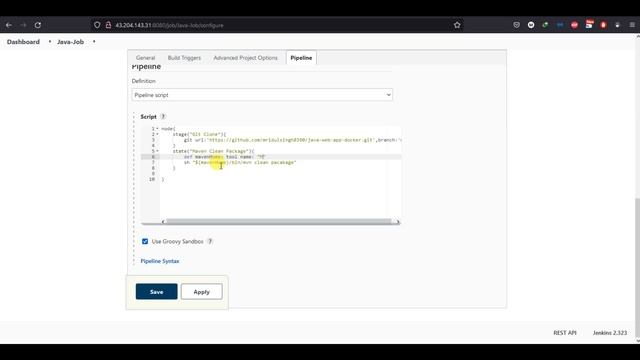This screenshot has width=640, height=360.
Task: Click the script scrollbar right arrow
Action: pyautogui.click(x=398, y=222)
